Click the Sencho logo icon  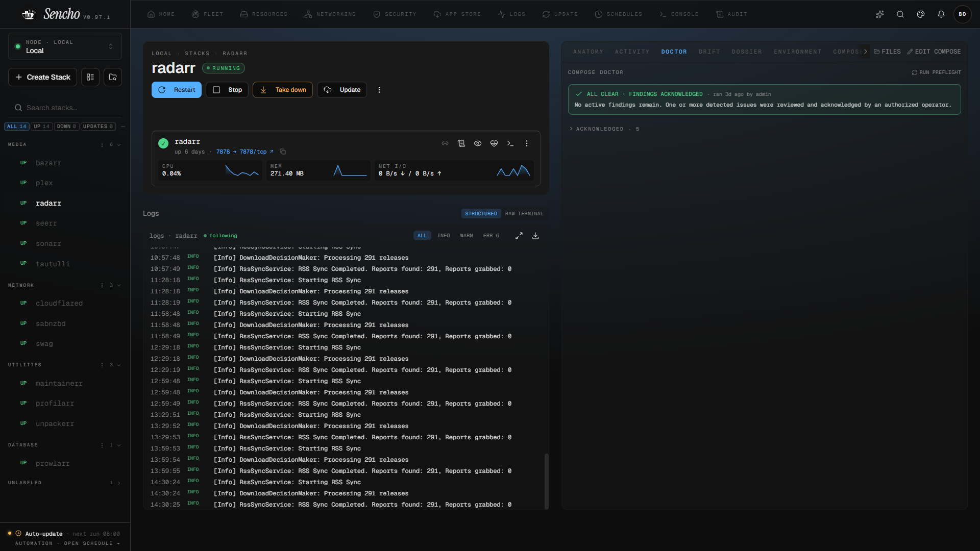pyautogui.click(x=29, y=14)
